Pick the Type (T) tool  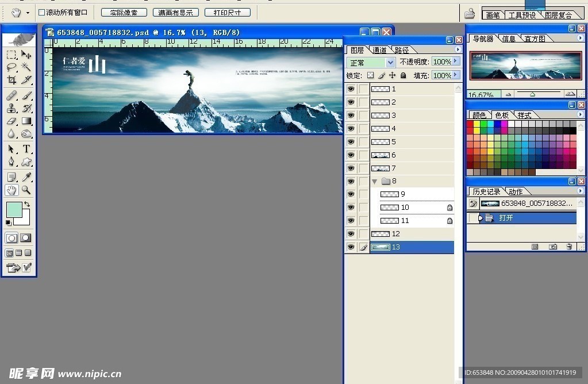[26, 149]
